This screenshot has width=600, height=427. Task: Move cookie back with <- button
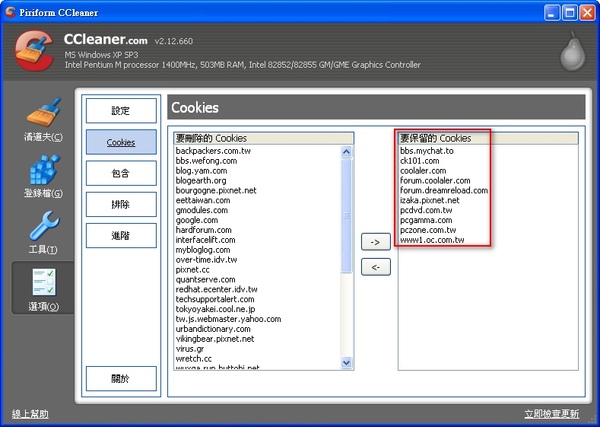click(376, 267)
